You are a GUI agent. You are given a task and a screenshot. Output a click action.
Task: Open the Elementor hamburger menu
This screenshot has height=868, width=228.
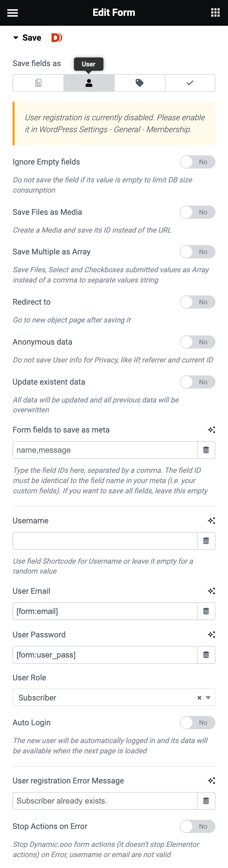click(x=13, y=13)
